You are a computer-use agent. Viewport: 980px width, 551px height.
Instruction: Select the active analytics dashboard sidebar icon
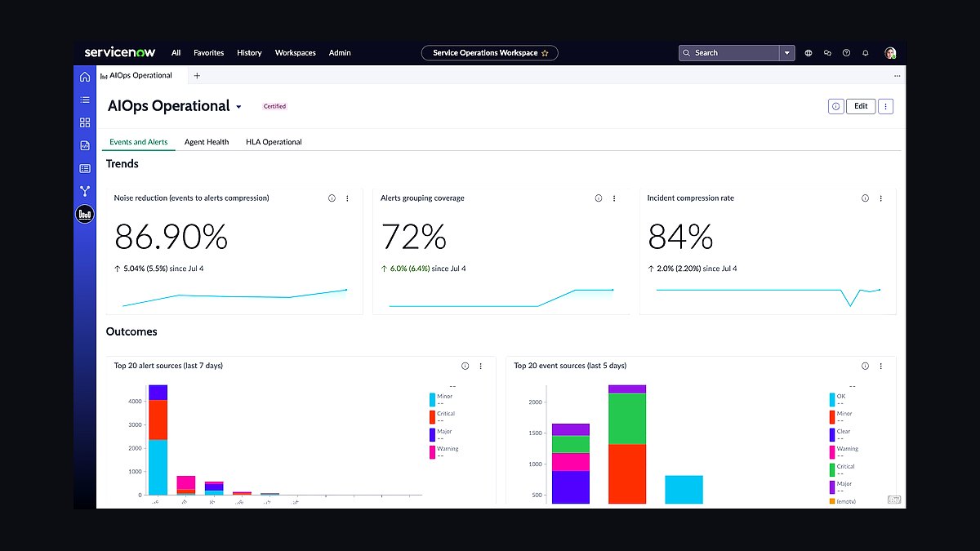click(x=85, y=215)
